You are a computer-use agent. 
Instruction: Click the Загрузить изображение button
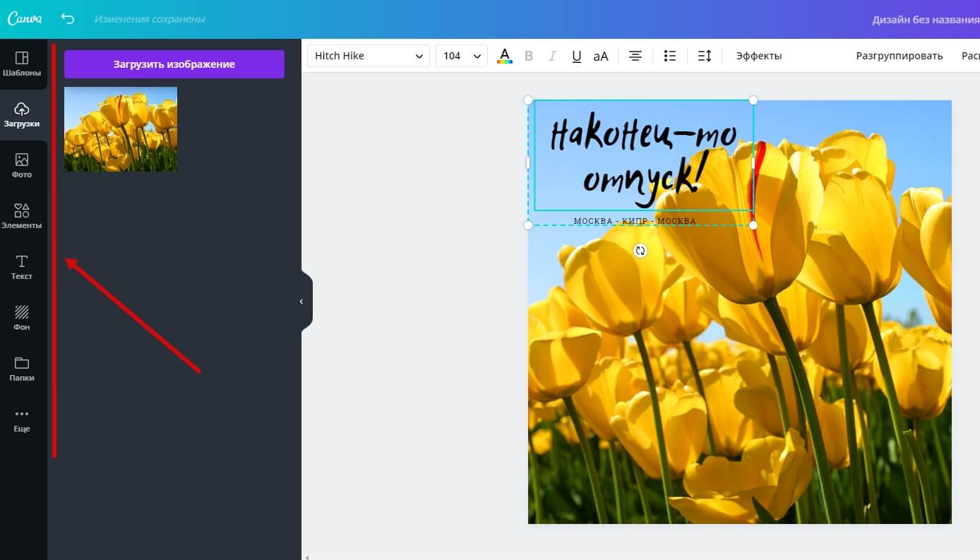(x=174, y=64)
